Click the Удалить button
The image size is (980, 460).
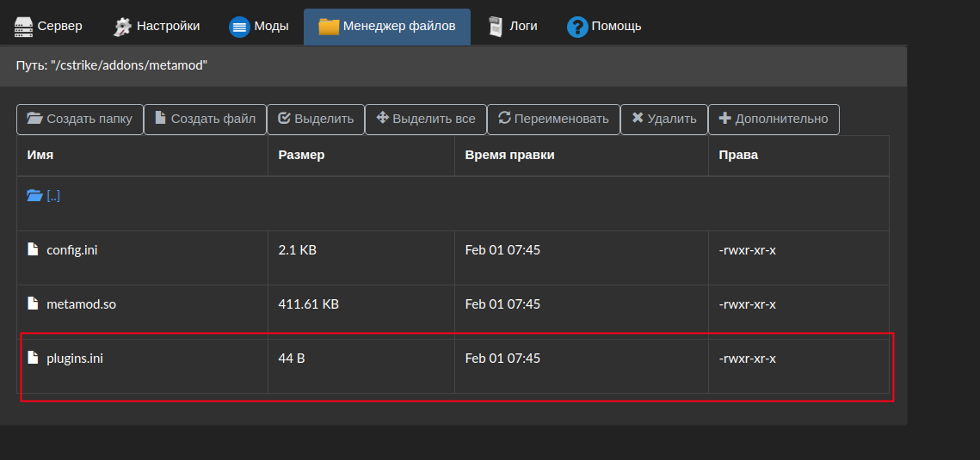tap(664, 120)
